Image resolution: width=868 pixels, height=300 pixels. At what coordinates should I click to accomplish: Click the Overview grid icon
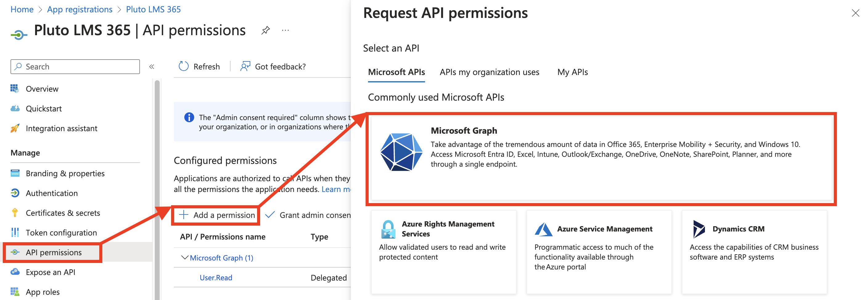pyautogui.click(x=14, y=88)
